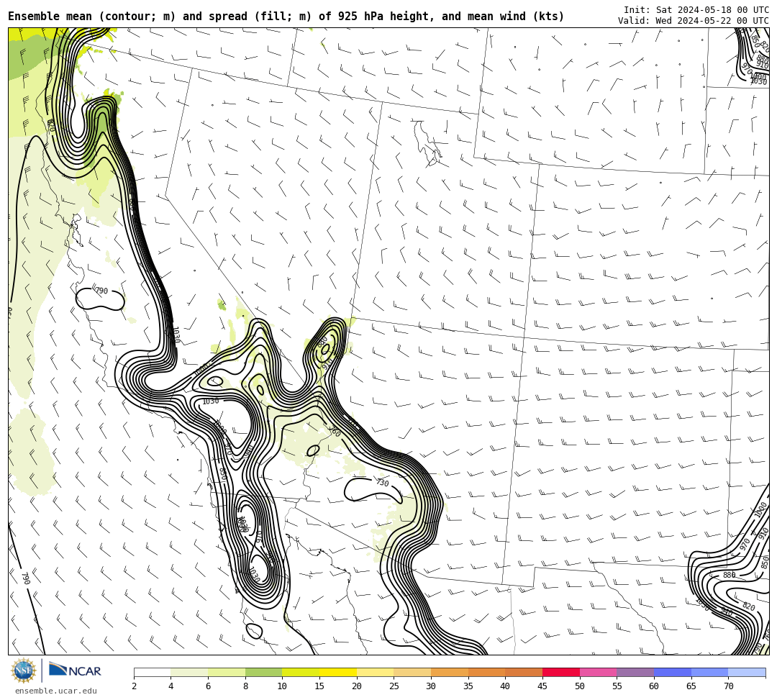Viewport: 777px width, 700px height.
Task: Click the colorbar tick label 45
Action: tap(542, 686)
